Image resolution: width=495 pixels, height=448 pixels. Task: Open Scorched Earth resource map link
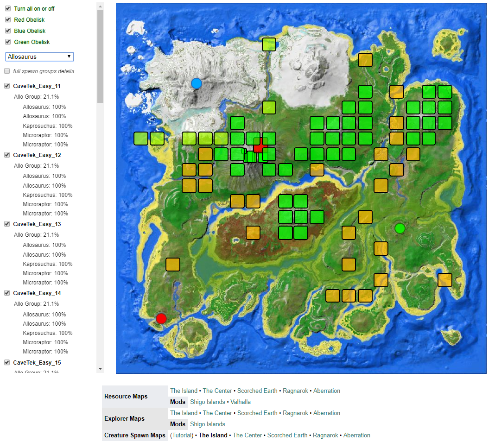[x=257, y=391]
